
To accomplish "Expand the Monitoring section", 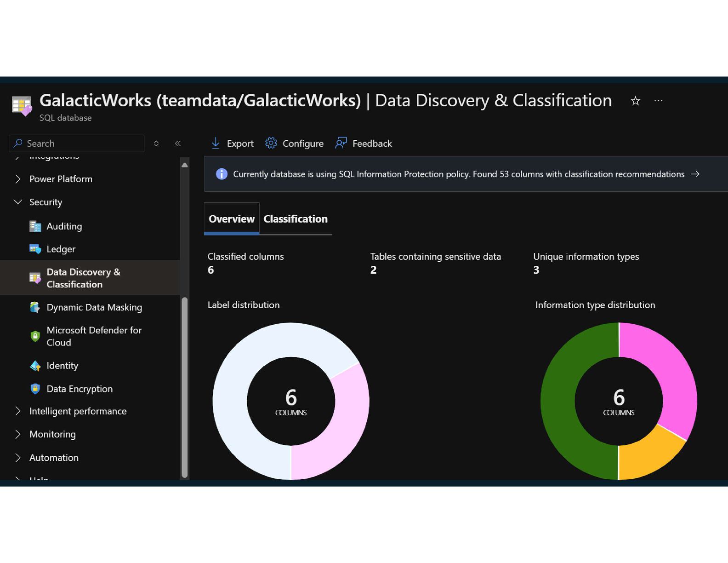I will 17,434.
